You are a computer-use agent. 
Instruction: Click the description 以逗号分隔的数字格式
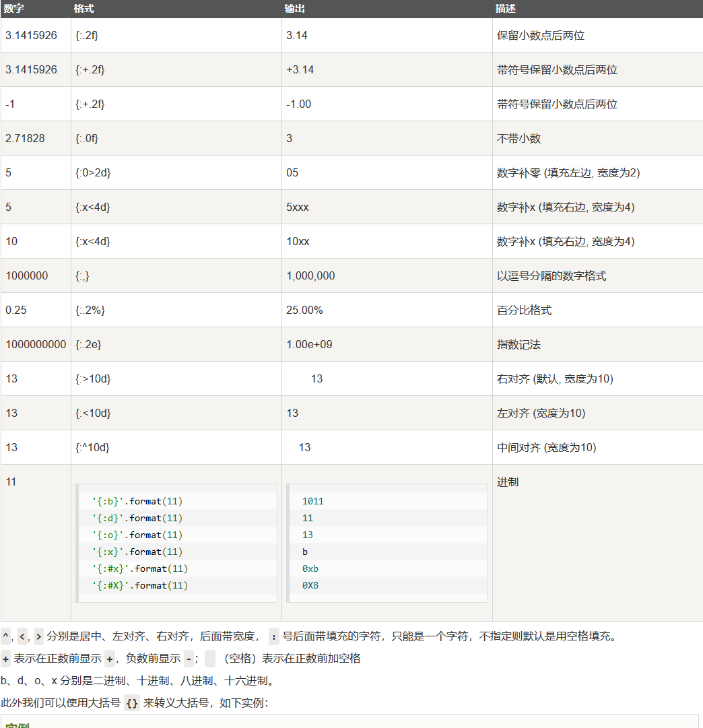click(x=551, y=276)
